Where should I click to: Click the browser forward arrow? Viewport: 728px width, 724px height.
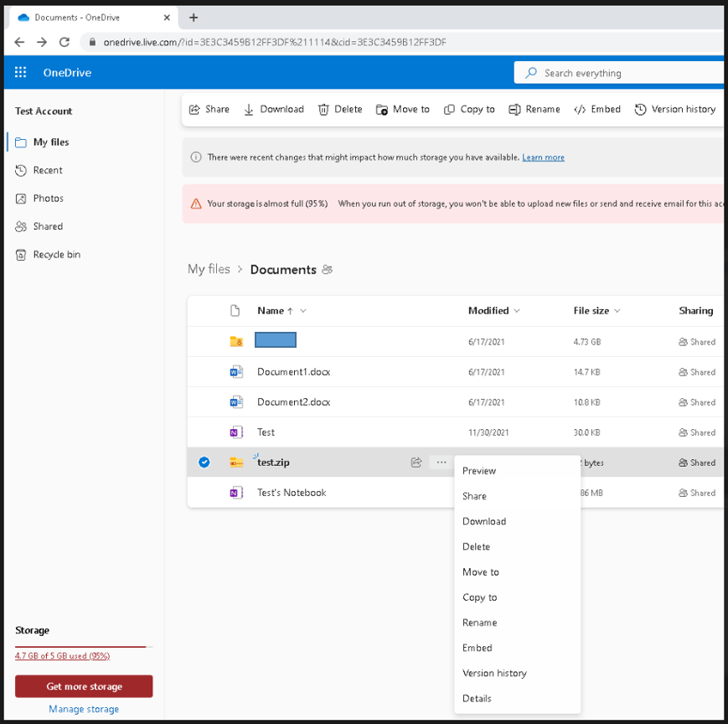tap(42, 42)
